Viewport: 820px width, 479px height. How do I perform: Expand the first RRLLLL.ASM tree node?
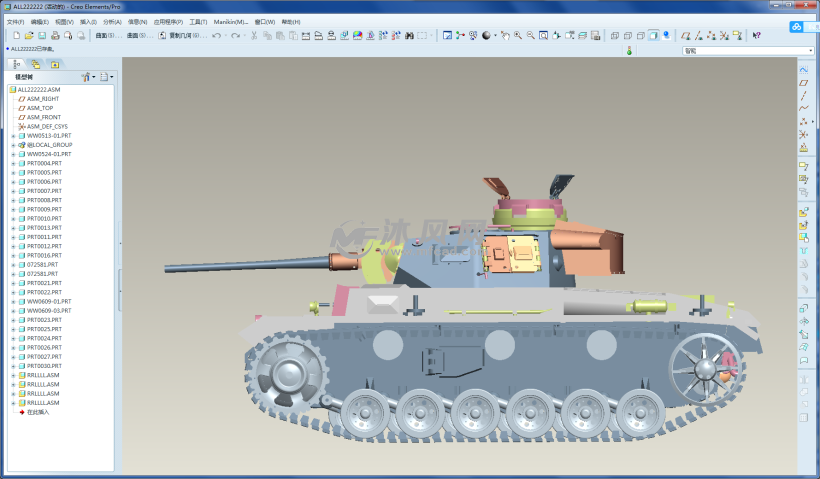pos(13,375)
